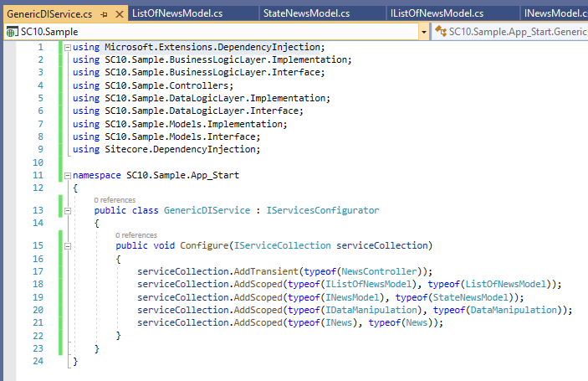Viewport: 588px width, 381px height.
Task: Click IServicesConfigurator interface name
Action: coord(323,210)
